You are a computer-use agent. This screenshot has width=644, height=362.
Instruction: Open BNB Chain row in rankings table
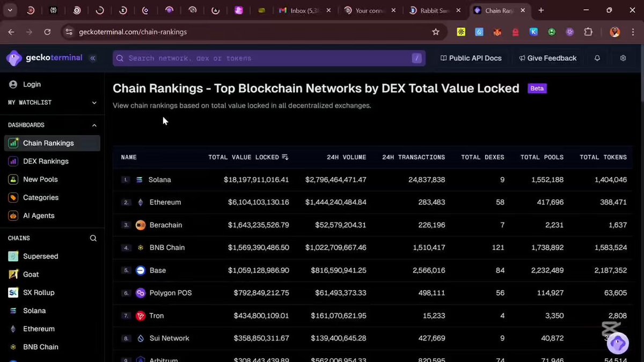tap(372, 247)
